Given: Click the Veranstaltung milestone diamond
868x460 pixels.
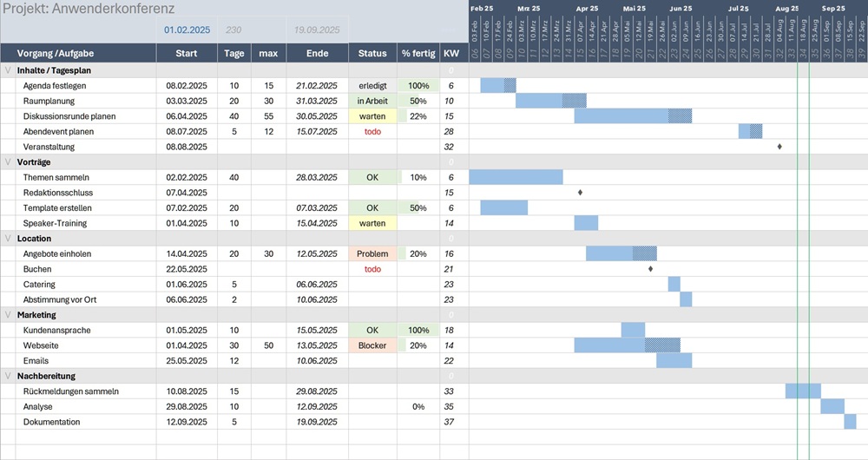Looking at the screenshot, I should coord(779,147).
